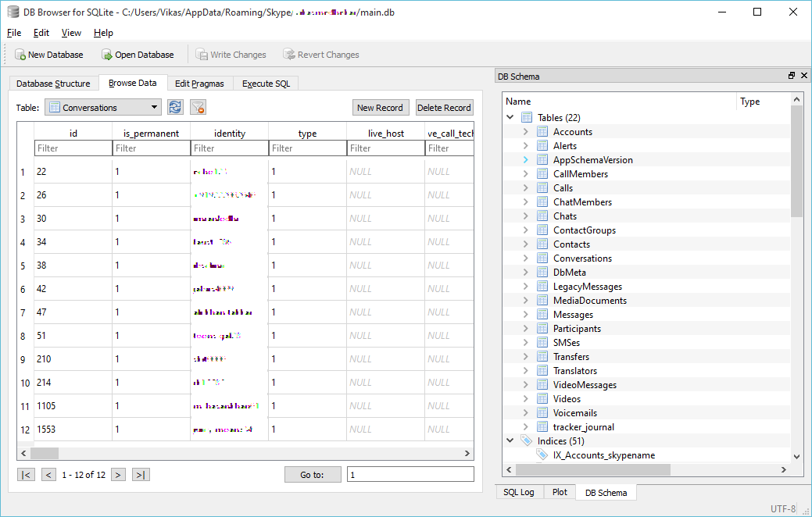
Task: Click the New Database toolbar icon
Action: click(20, 55)
